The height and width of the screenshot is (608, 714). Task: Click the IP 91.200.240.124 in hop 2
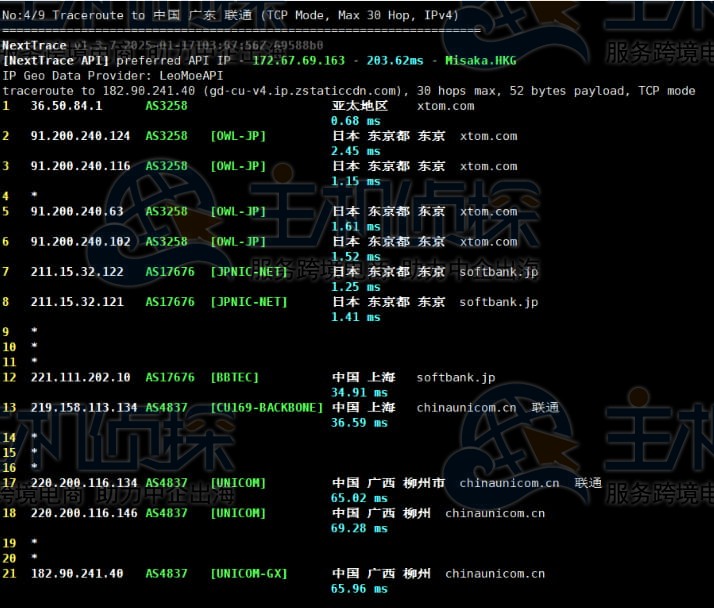point(80,136)
